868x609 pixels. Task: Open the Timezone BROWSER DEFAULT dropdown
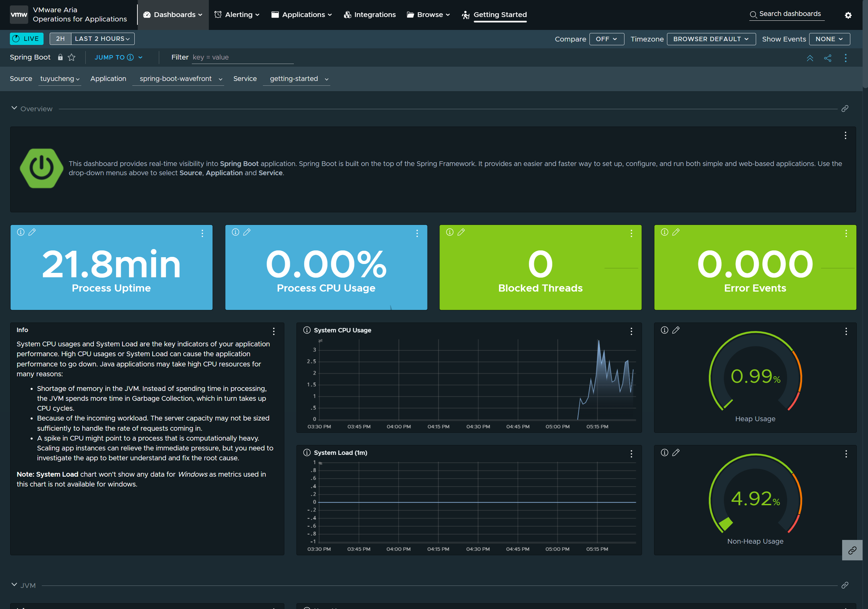pos(711,39)
